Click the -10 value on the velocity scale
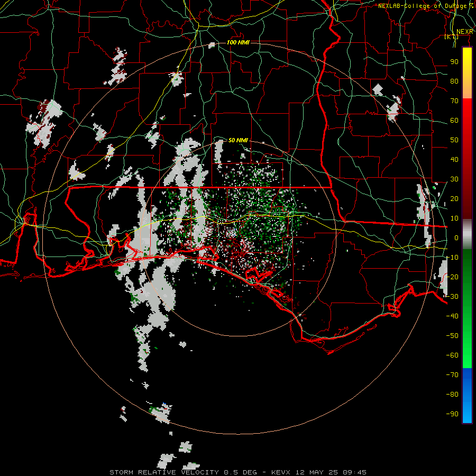This screenshot has height=476, width=476. (452, 258)
